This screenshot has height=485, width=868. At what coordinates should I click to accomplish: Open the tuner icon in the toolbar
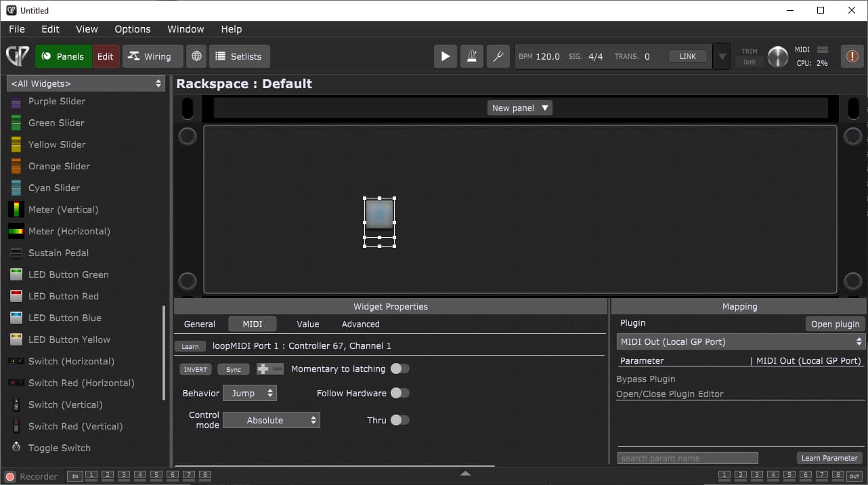(x=498, y=56)
